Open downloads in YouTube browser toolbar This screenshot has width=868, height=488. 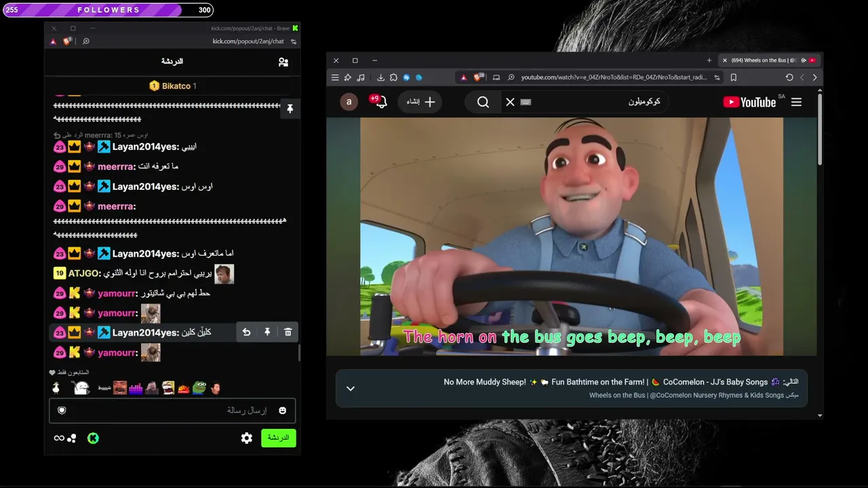click(380, 77)
